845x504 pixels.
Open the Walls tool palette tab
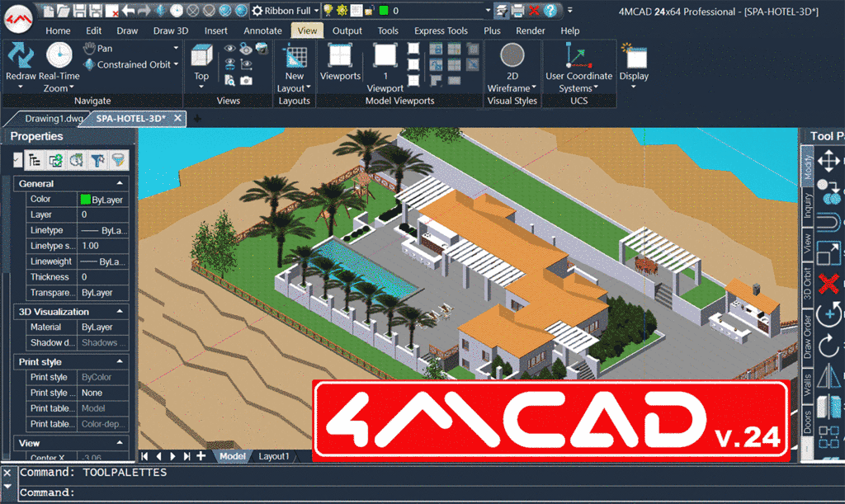click(x=807, y=384)
